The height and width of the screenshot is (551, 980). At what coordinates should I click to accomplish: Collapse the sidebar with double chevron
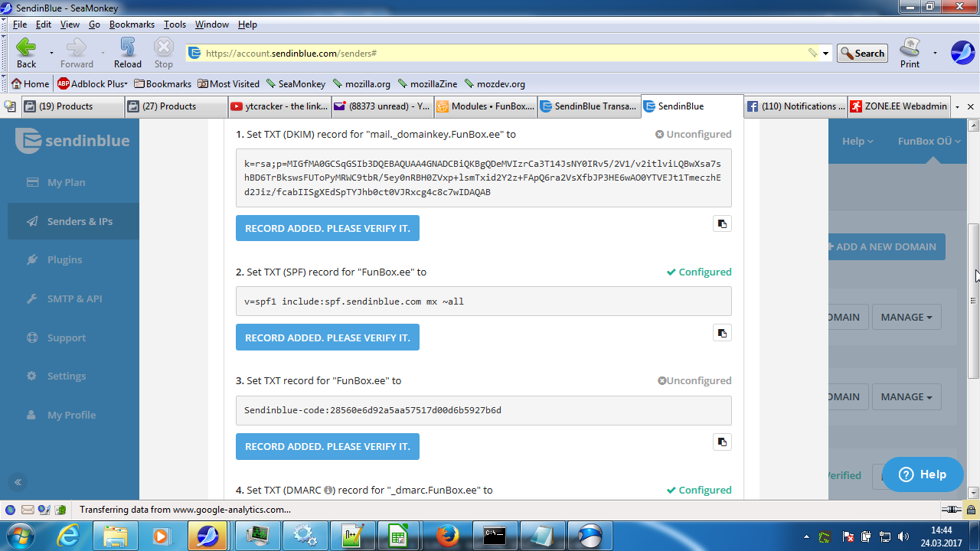tap(18, 482)
